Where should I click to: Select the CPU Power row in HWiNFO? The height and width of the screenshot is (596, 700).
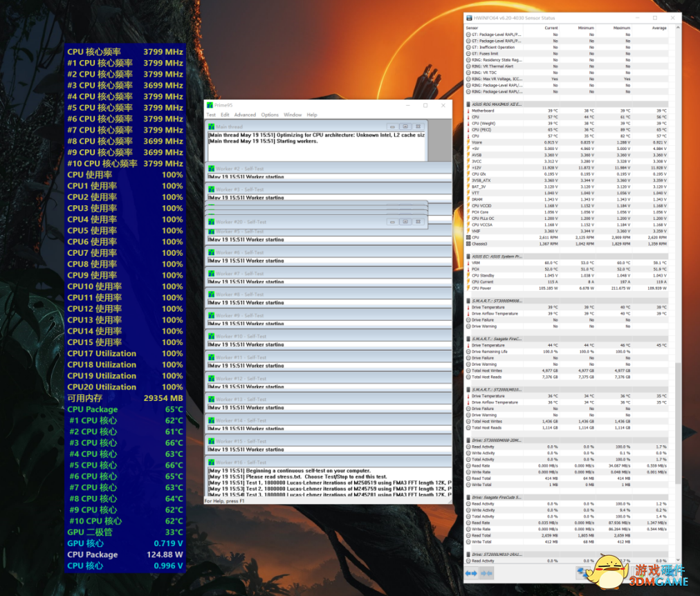(x=567, y=288)
